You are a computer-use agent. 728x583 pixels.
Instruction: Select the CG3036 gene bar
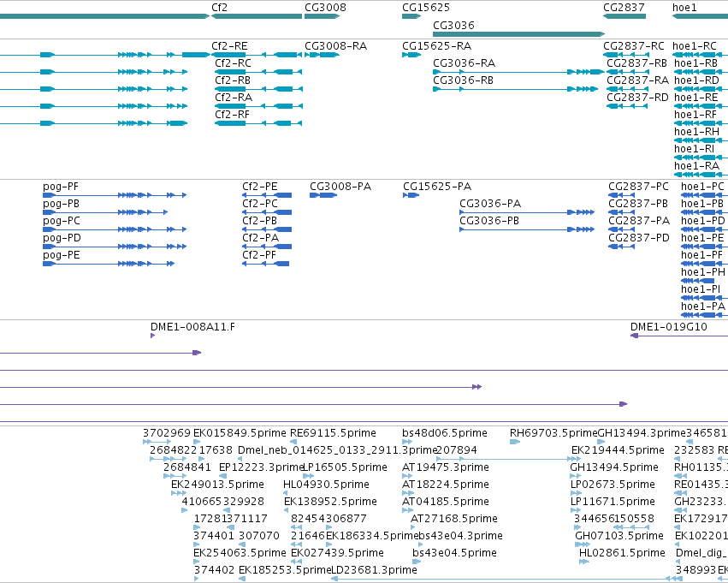coord(518,34)
